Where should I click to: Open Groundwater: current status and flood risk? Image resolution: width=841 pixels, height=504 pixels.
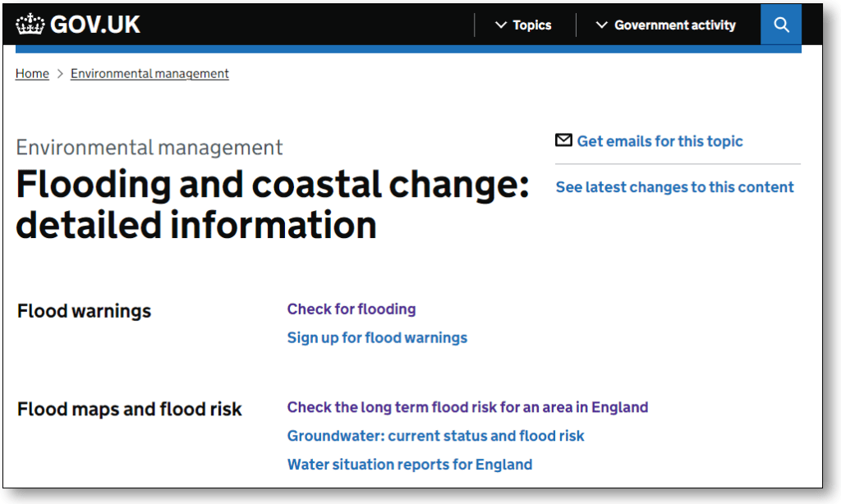pyautogui.click(x=435, y=436)
